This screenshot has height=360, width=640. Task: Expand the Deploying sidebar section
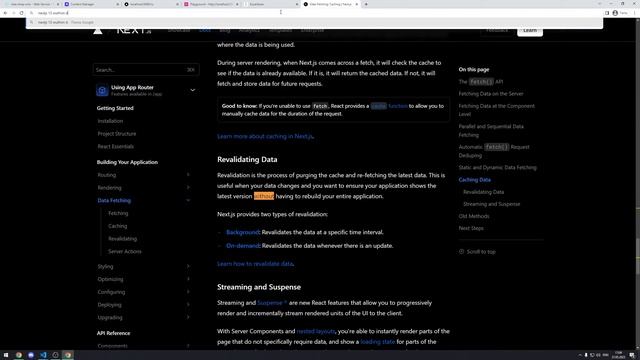click(x=188, y=304)
